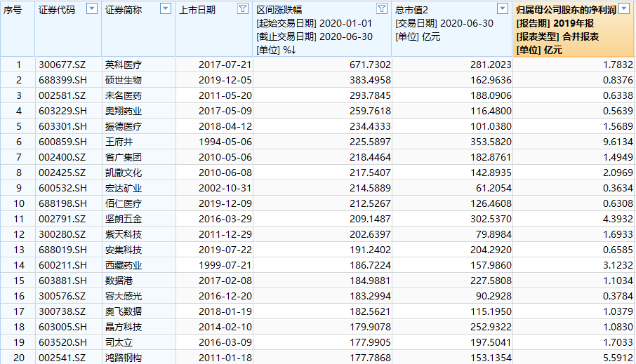Select security code 688198.SH
Screen dimensions: 636x364
pyautogui.click(x=62, y=203)
